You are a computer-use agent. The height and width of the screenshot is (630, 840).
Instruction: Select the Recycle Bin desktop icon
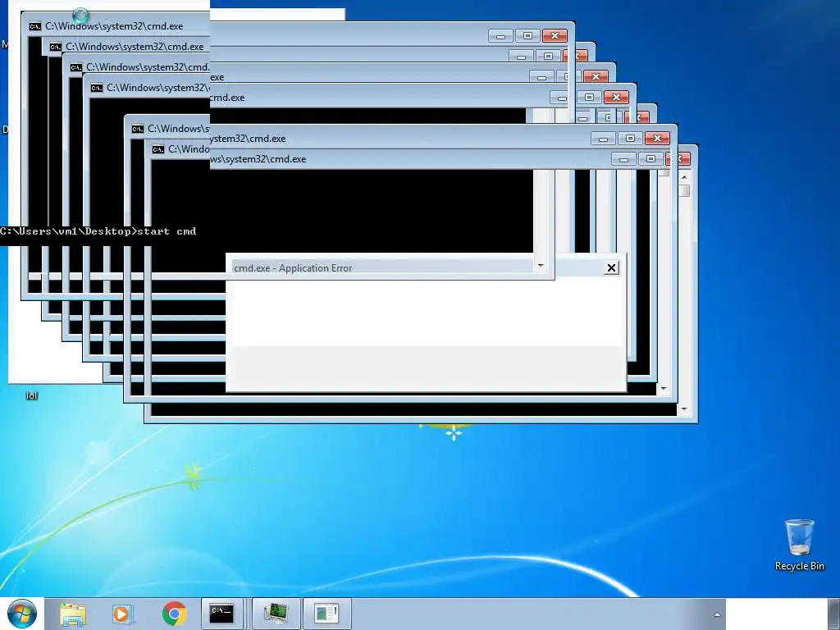799,545
